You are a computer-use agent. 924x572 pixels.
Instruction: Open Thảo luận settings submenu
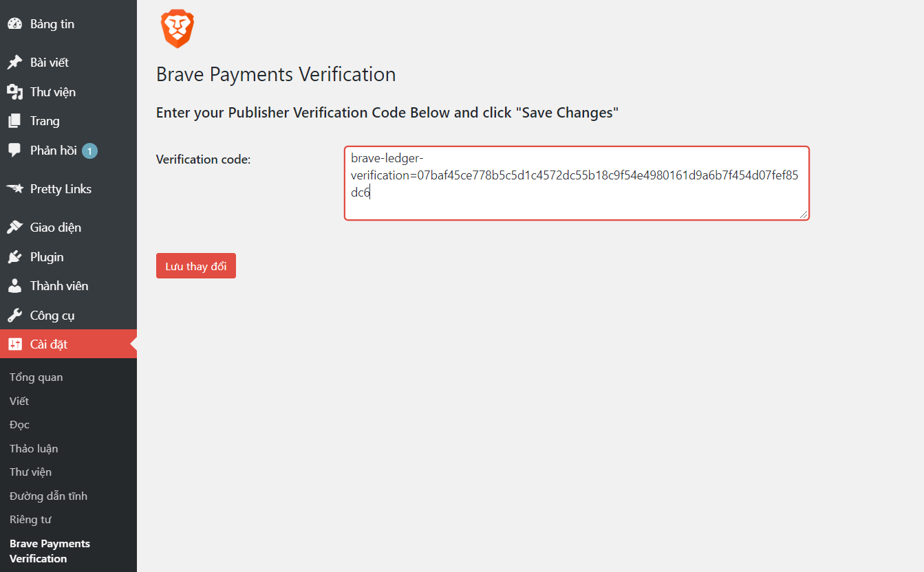coord(34,448)
